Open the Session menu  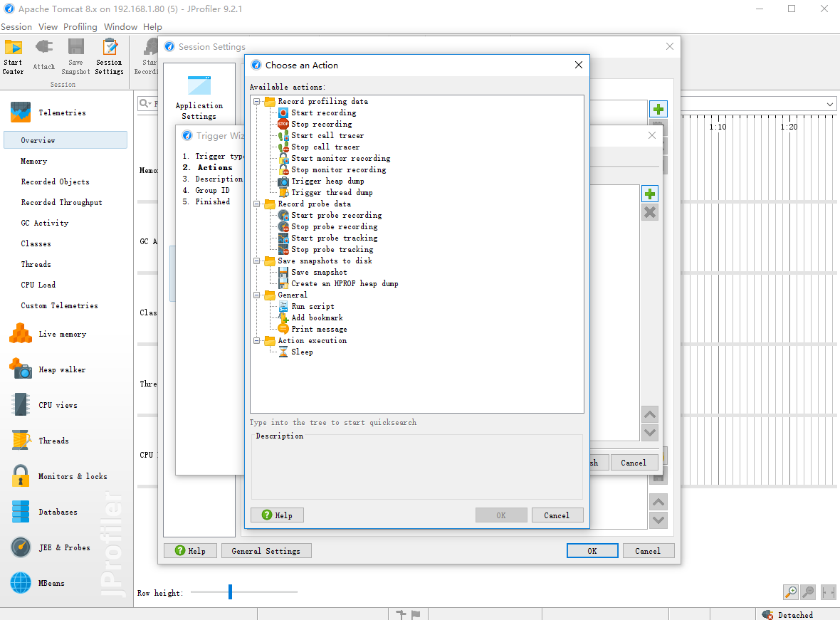coord(16,27)
